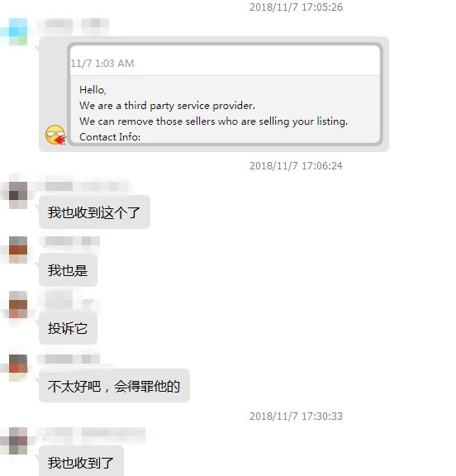Select the message bubble '我也收到这个了'
Image resolution: width=456 pixels, height=476 pixels.
pos(94,212)
